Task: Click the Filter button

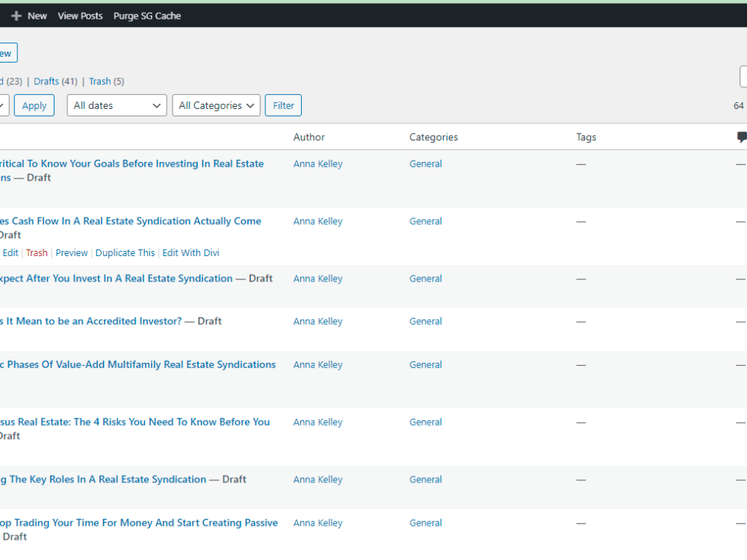Action: click(283, 105)
